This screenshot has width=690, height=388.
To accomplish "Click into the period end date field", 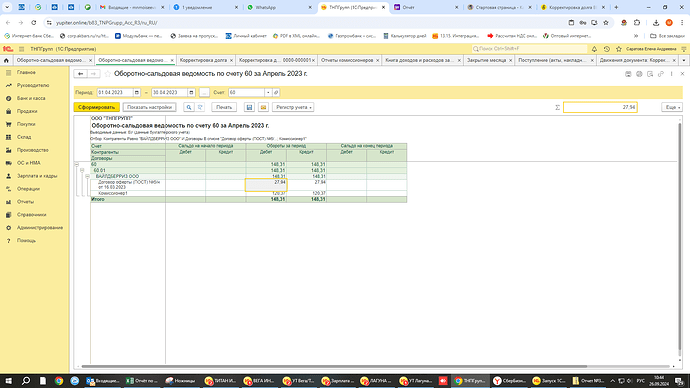I will 169,92.
